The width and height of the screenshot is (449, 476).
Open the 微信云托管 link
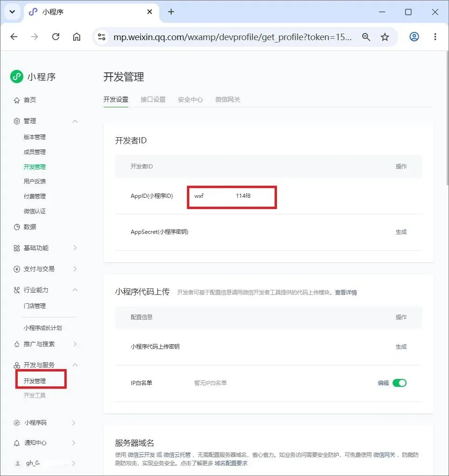tap(177, 455)
